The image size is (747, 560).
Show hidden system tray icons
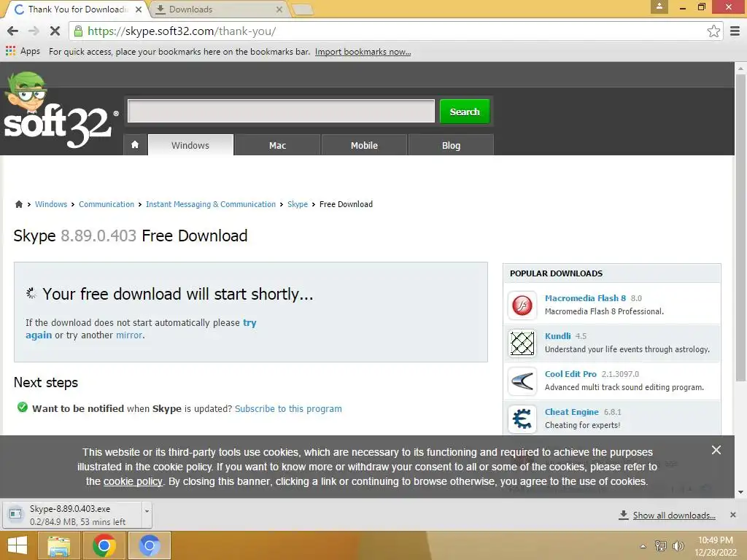[643, 546]
